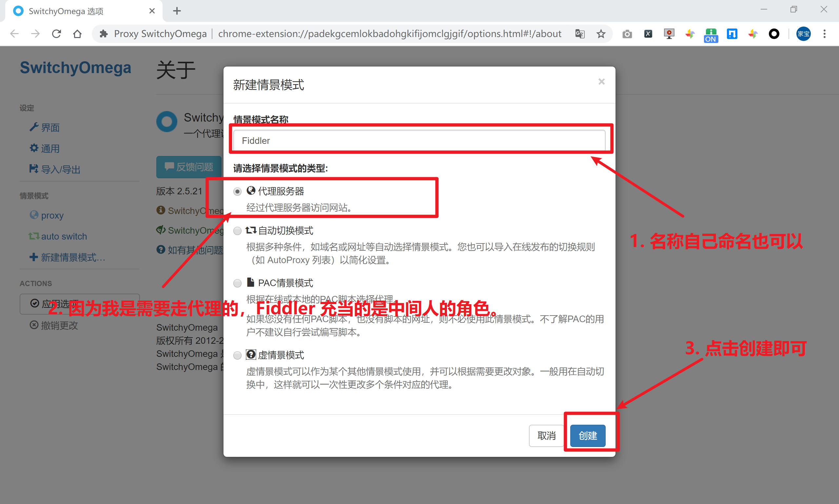This screenshot has height=504, width=839.
Task: Click the save icon beside 导入/导出
Action: (x=34, y=169)
